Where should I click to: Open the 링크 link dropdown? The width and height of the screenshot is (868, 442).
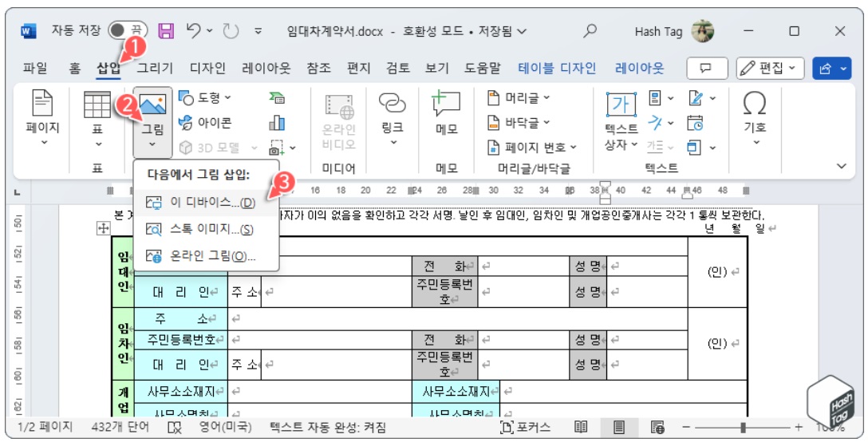pos(393,119)
